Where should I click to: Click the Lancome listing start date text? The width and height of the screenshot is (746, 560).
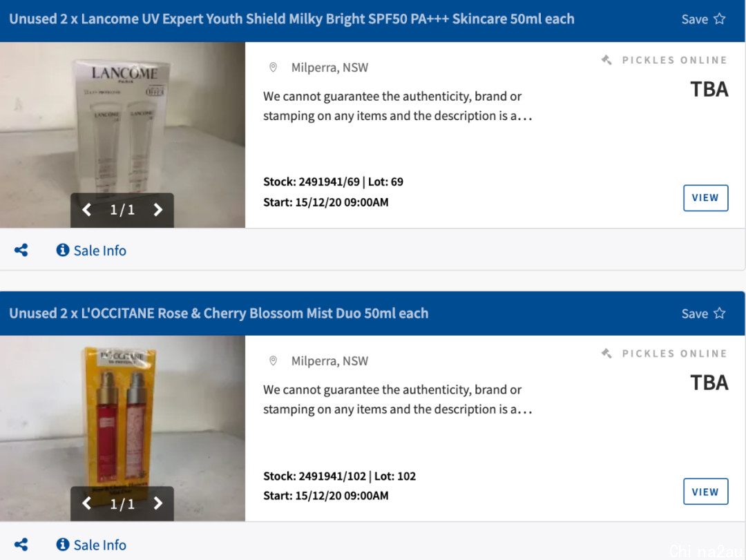[x=326, y=202]
